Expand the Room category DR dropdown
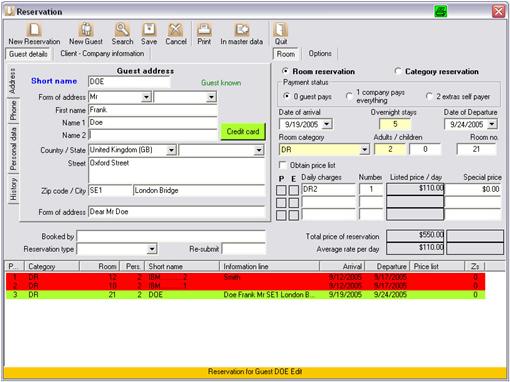 (x=365, y=149)
